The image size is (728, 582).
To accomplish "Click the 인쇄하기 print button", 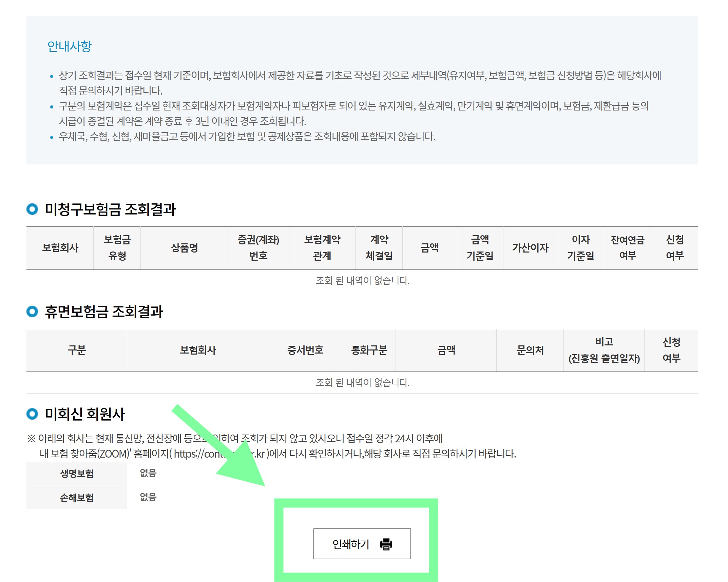I will pos(362,544).
